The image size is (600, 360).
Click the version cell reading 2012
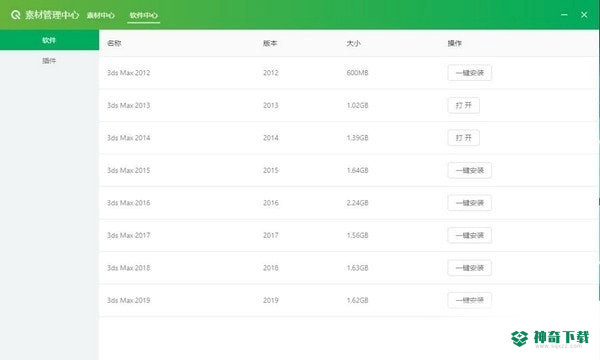point(271,73)
